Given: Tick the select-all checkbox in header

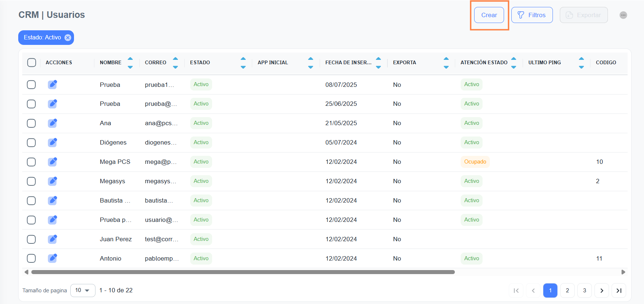Looking at the screenshot, I should [x=32, y=62].
